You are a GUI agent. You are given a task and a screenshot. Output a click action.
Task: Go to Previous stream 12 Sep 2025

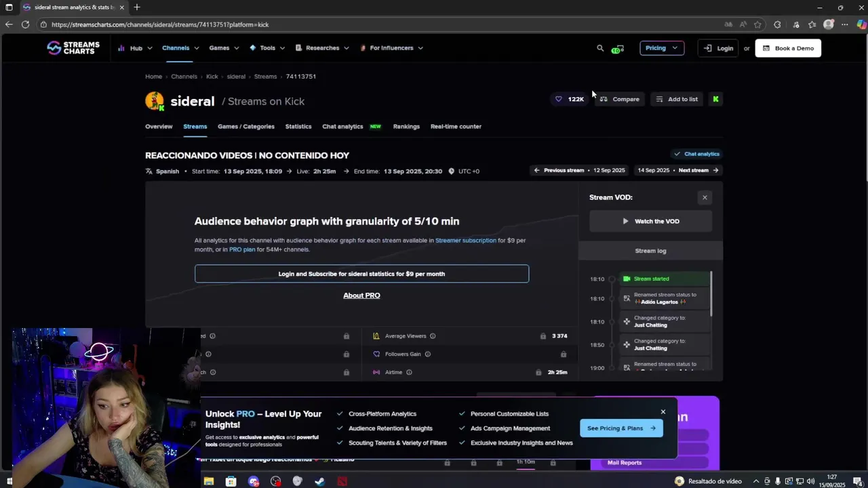580,171
